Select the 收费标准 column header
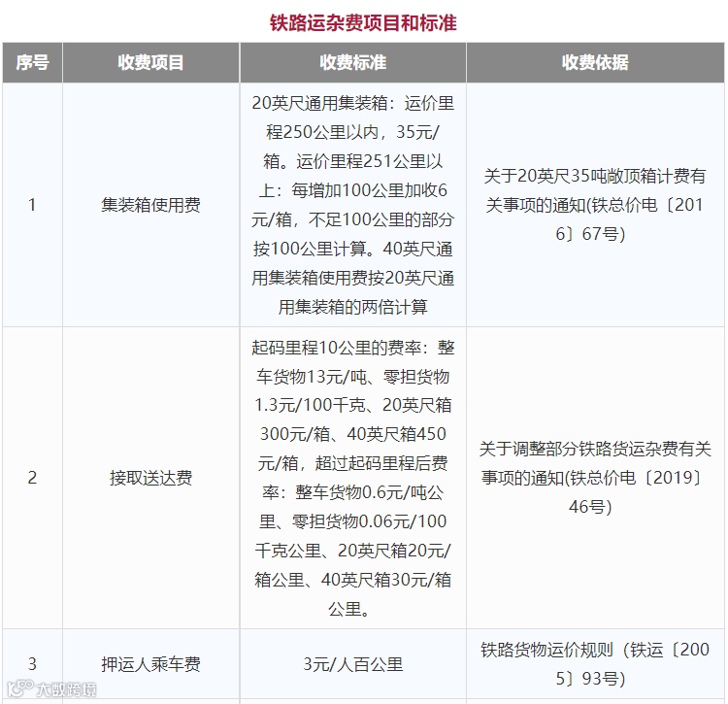 pos(353,63)
